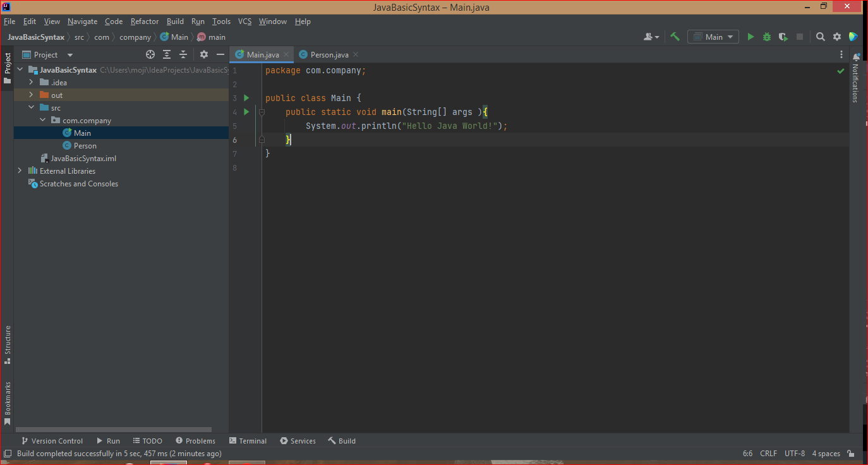Run main method from line 4 gutter

point(246,112)
